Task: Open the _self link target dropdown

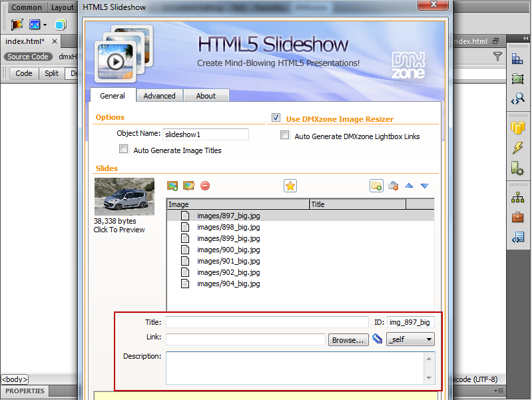Action: click(x=410, y=339)
